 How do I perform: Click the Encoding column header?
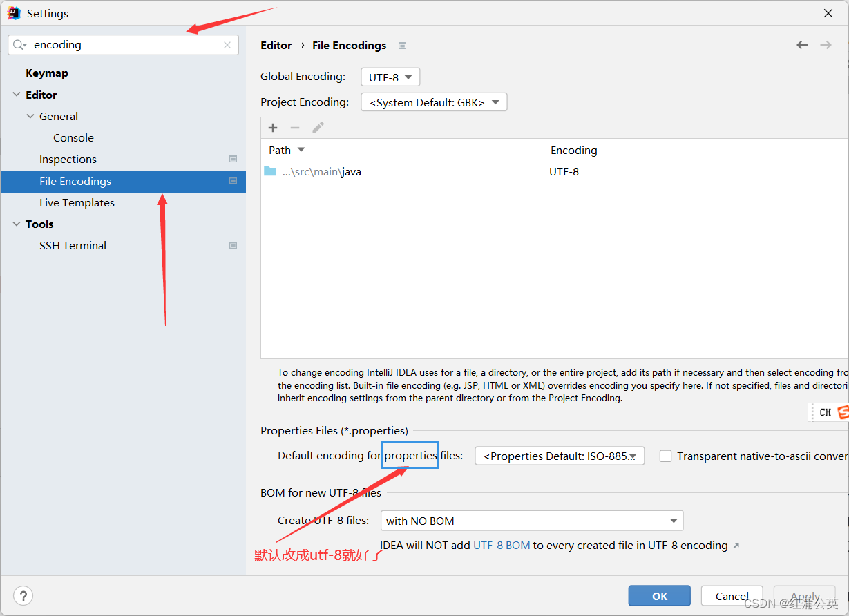coord(696,150)
